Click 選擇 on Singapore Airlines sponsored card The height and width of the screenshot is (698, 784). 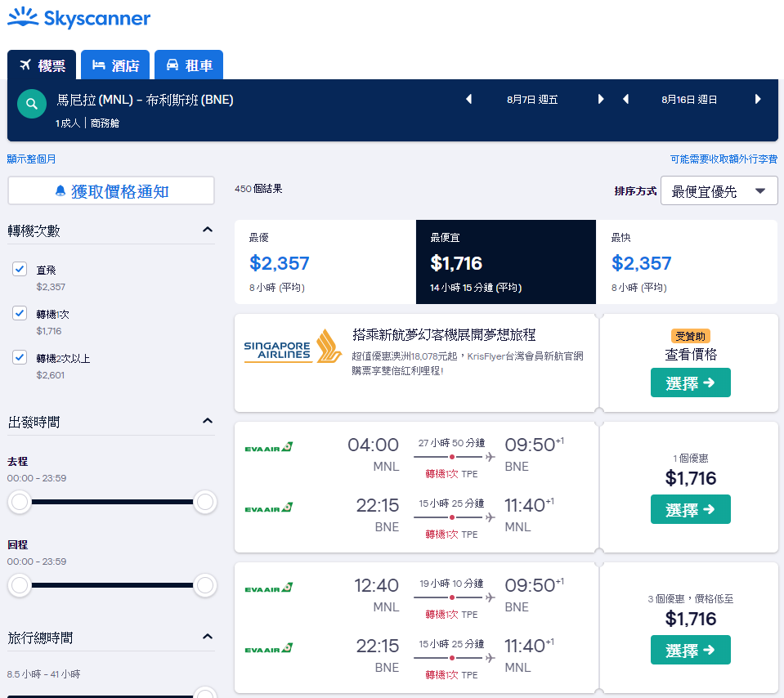coord(691,383)
